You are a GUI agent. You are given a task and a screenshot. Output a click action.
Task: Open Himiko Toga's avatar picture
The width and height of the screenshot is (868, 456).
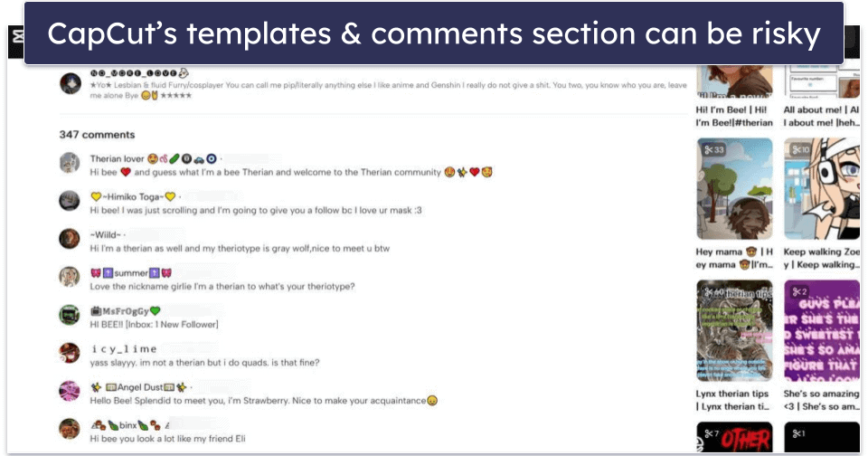70,201
